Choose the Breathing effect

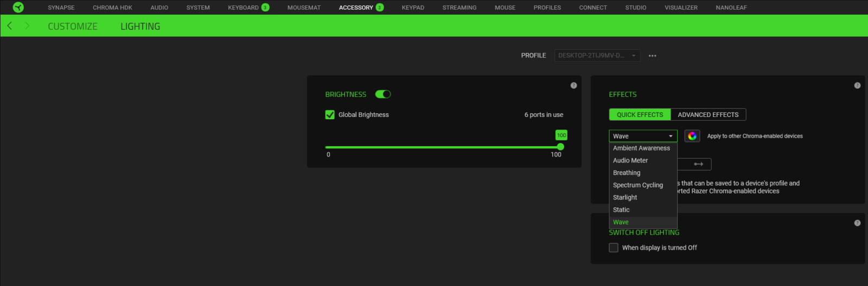point(643,173)
